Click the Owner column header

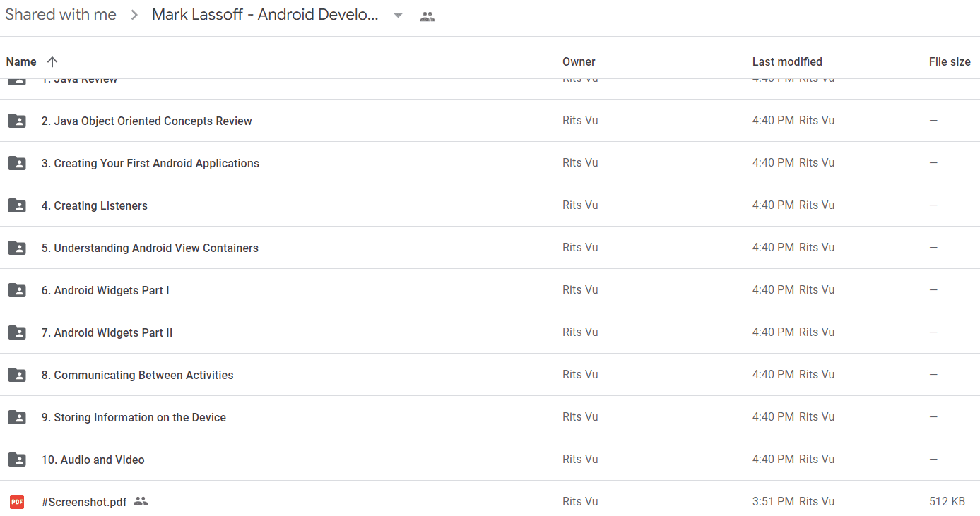click(x=579, y=61)
